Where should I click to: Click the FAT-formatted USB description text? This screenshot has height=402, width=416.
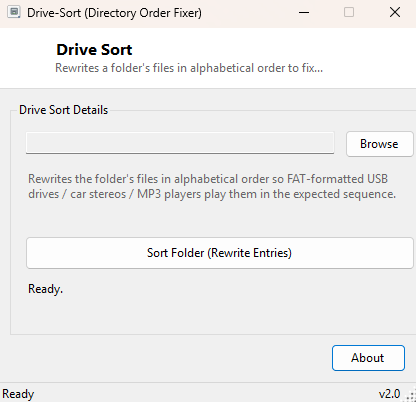212,187
